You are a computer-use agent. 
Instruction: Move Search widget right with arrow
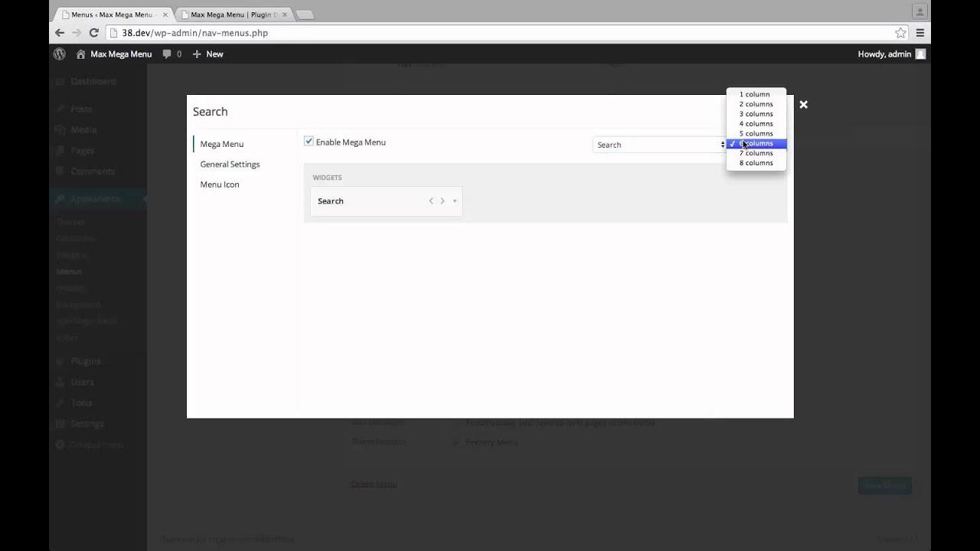pos(443,201)
